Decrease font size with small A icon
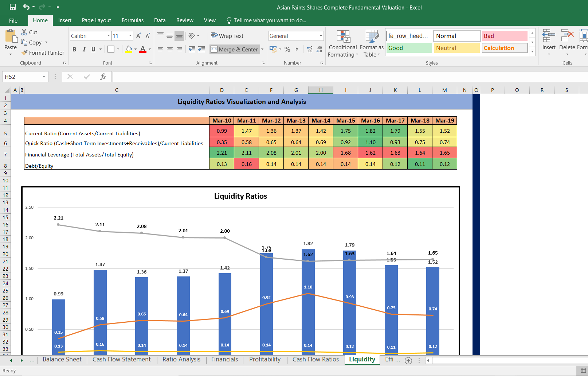588x376 pixels. 148,36
